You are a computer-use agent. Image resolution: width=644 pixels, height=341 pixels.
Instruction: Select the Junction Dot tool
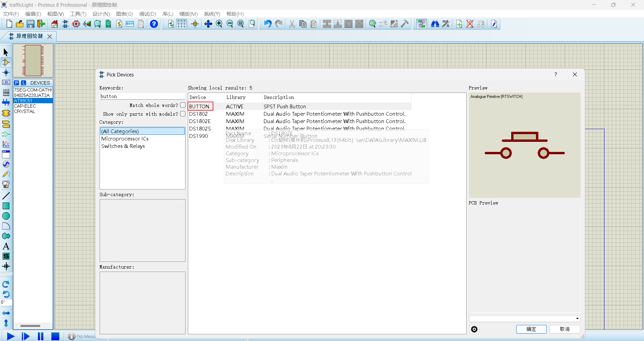pos(6,72)
